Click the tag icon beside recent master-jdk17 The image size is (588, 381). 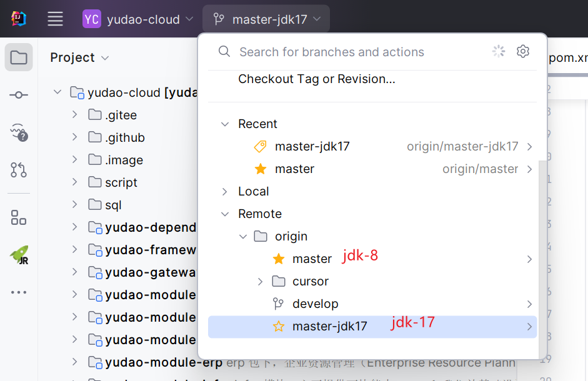260,146
